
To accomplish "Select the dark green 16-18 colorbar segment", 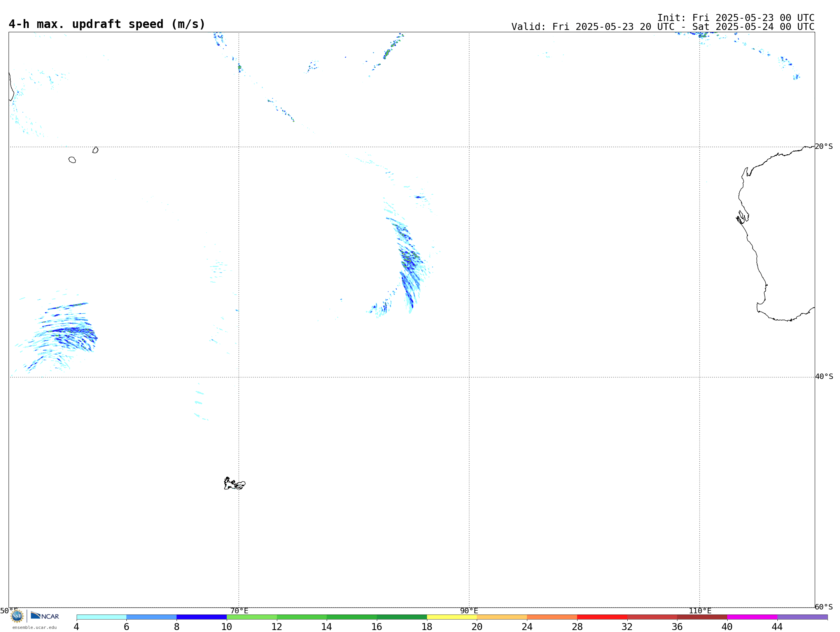I will 402,617.
